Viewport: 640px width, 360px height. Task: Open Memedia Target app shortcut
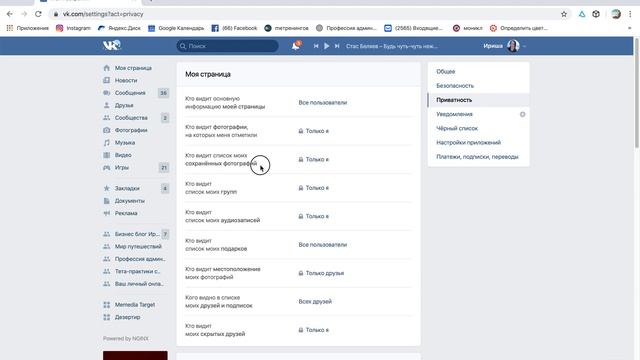click(135, 305)
